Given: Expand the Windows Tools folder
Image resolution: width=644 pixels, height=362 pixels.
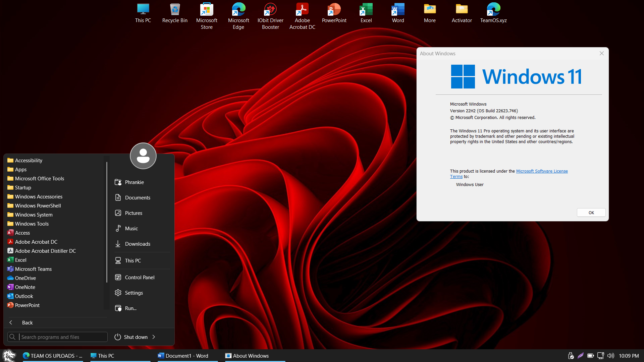Looking at the screenshot, I should coord(32,224).
